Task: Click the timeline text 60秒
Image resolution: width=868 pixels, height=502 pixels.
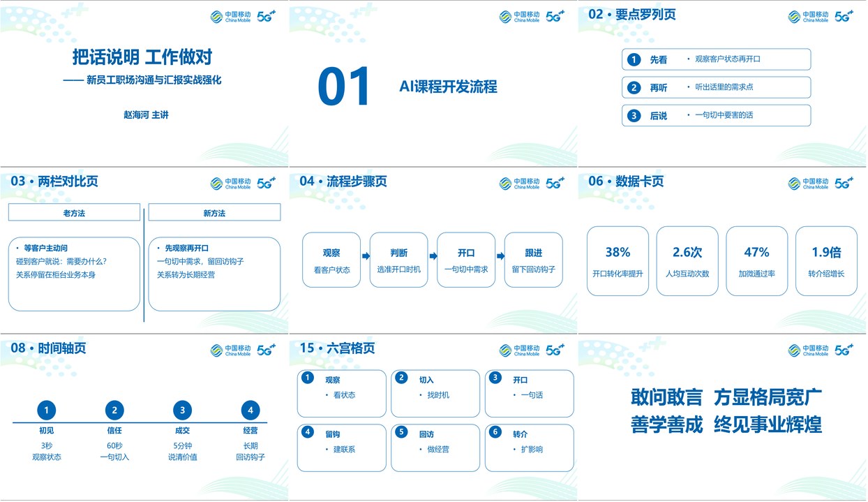Action: 114,444
